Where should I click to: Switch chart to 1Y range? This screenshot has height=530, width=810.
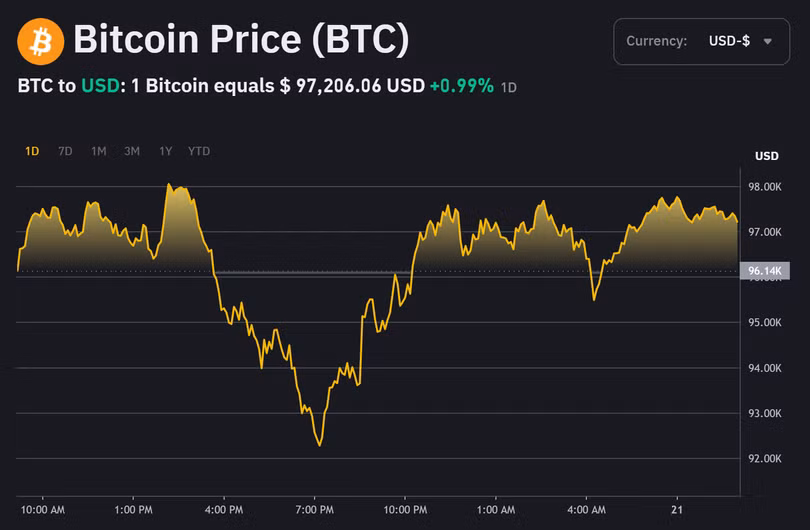tap(165, 151)
